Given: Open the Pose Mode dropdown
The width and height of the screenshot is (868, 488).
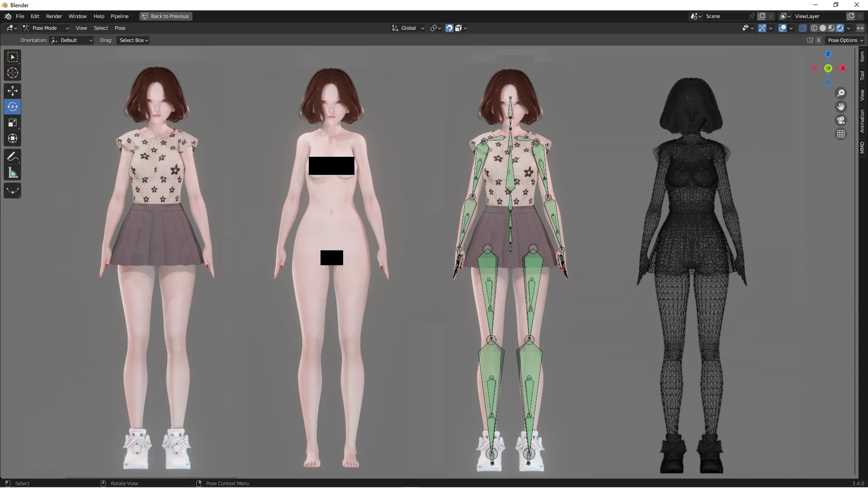Looking at the screenshot, I should click(x=46, y=28).
